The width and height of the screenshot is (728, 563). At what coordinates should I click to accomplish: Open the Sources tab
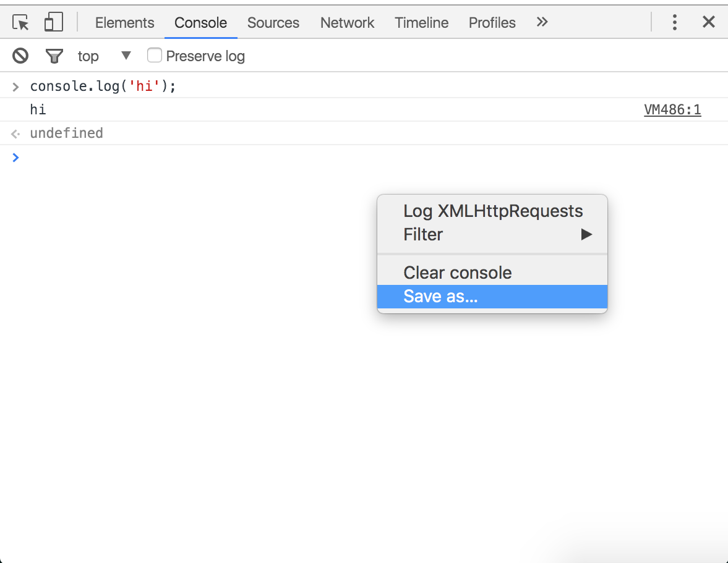(273, 23)
